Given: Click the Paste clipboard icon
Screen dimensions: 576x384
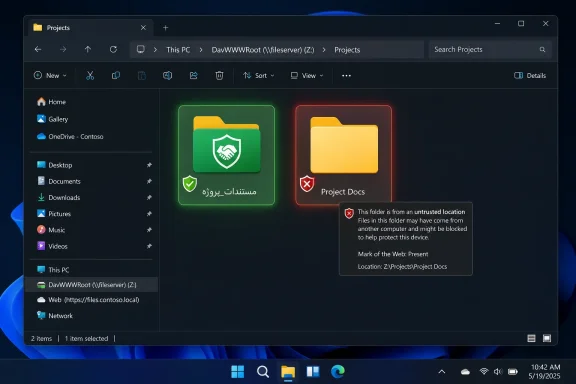Looking at the screenshot, I should click(x=141, y=75).
